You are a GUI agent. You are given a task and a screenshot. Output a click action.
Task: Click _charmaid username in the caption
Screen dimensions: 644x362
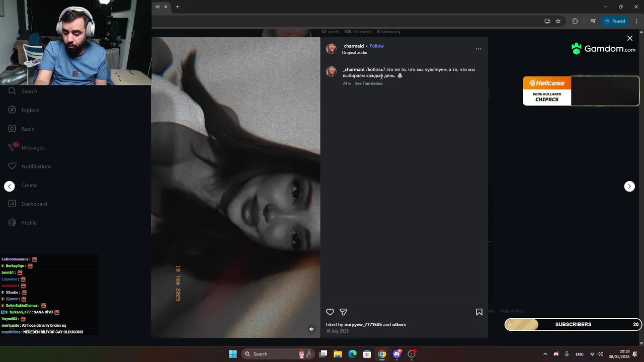[354, 69]
